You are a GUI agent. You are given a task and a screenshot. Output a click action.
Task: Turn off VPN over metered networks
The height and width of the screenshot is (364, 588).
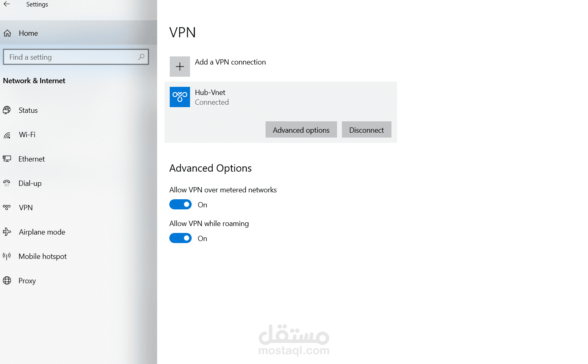[180, 205]
